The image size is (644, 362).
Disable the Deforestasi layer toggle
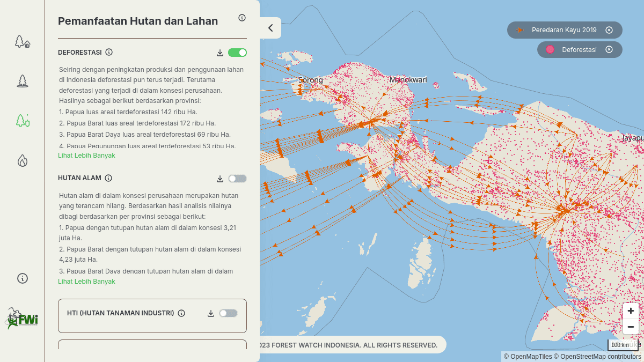coord(237,53)
